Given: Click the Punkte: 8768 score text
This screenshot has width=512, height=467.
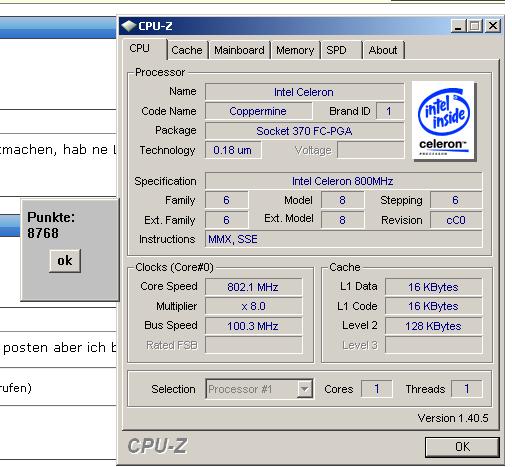Looking at the screenshot, I should click(51, 225).
